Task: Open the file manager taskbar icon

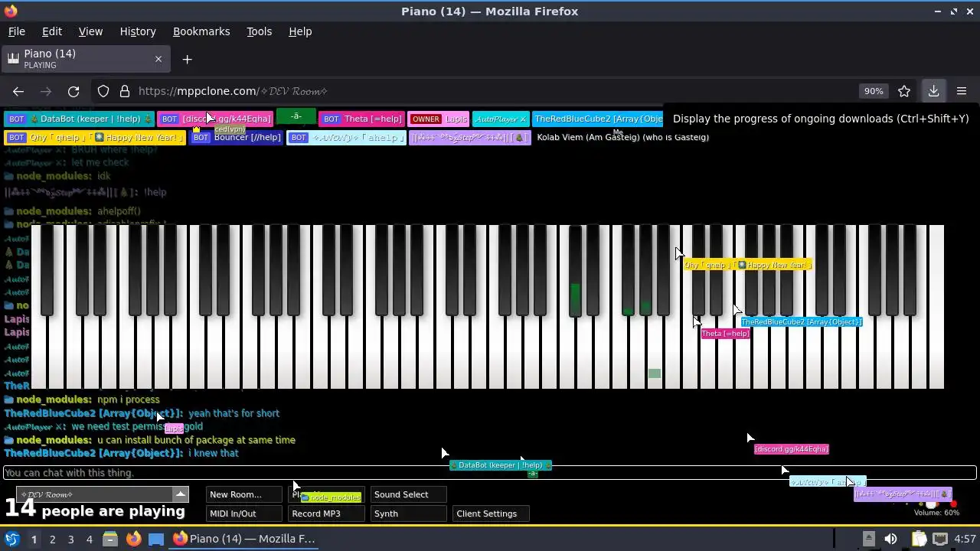Action: click(110, 539)
